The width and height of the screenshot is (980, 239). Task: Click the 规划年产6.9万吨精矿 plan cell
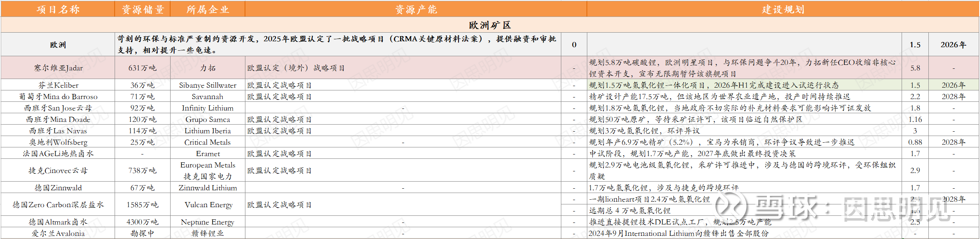[744, 142]
